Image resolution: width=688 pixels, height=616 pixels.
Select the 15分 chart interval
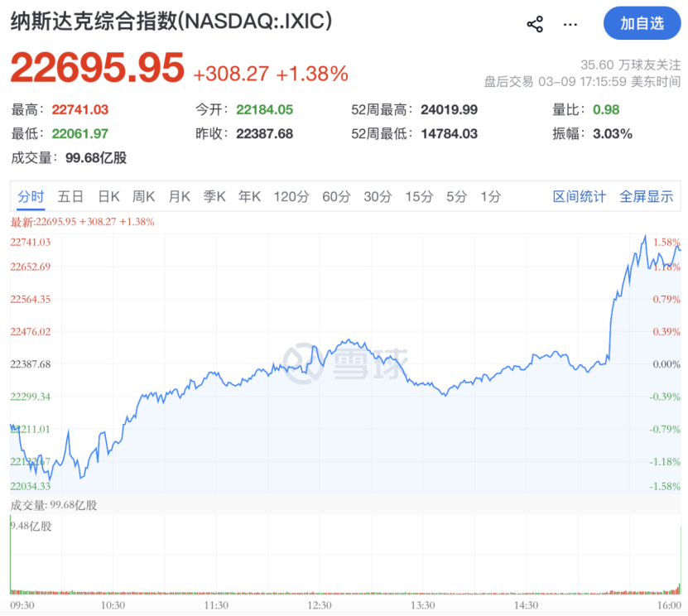pos(417,196)
